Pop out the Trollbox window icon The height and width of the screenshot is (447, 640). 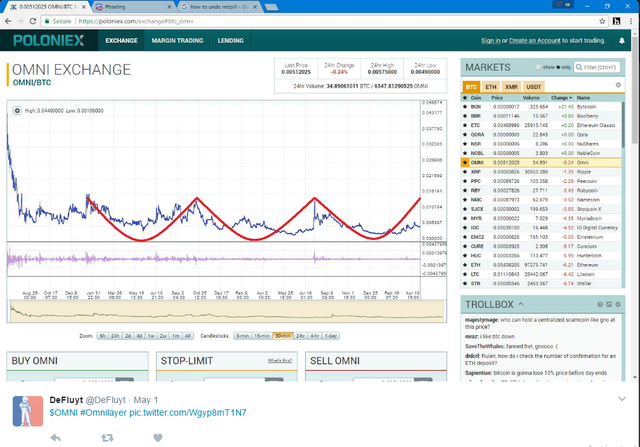[x=609, y=304]
